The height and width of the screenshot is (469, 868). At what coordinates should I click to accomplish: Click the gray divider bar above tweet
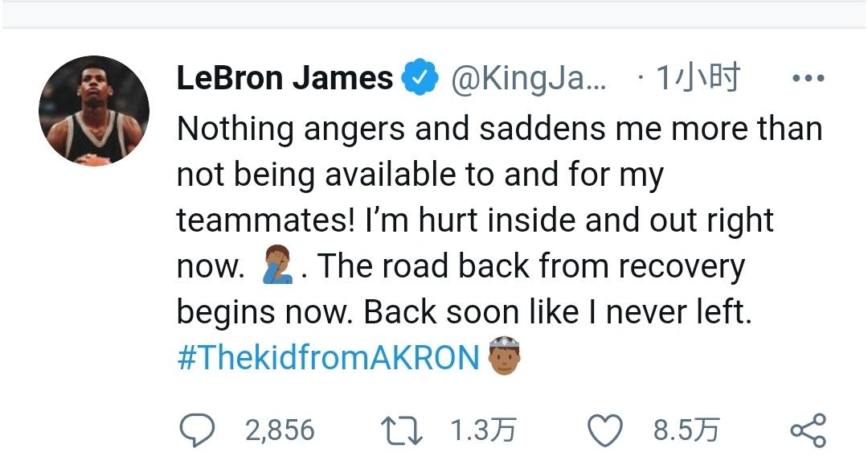(x=434, y=14)
